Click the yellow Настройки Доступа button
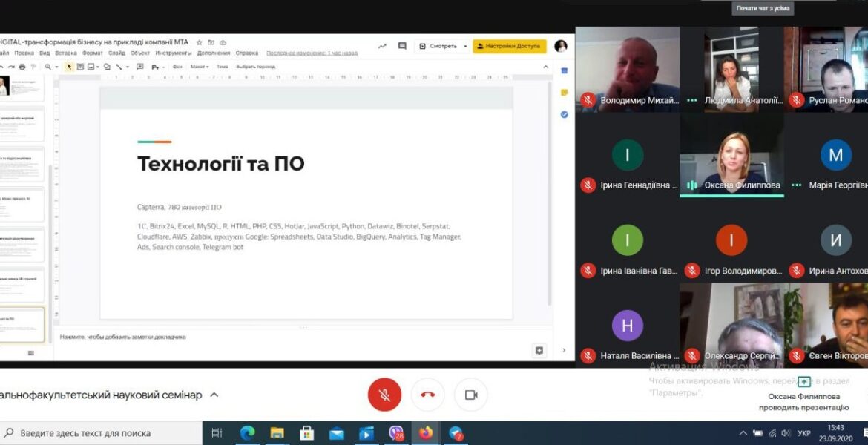868x445 pixels. point(509,47)
